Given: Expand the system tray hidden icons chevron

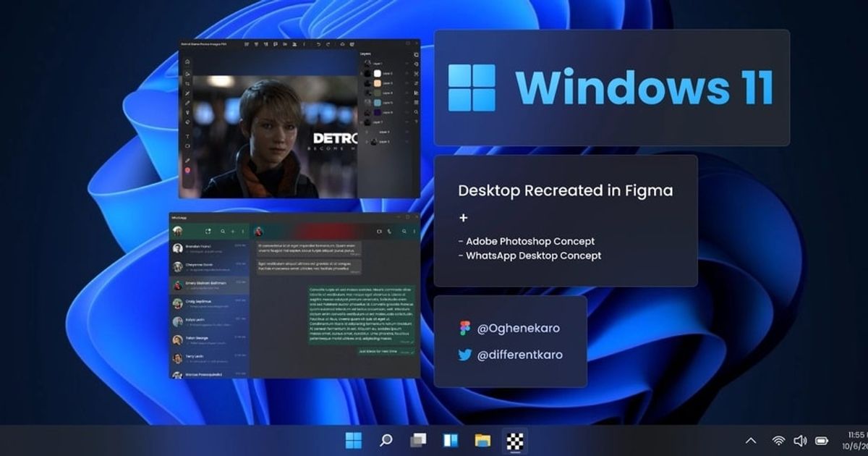Looking at the screenshot, I should (751, 440).
